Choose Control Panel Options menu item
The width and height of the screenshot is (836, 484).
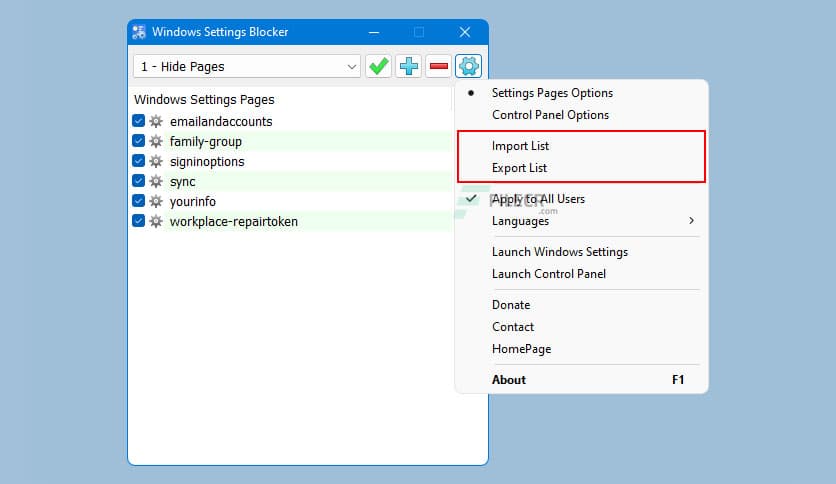[581, 115]
